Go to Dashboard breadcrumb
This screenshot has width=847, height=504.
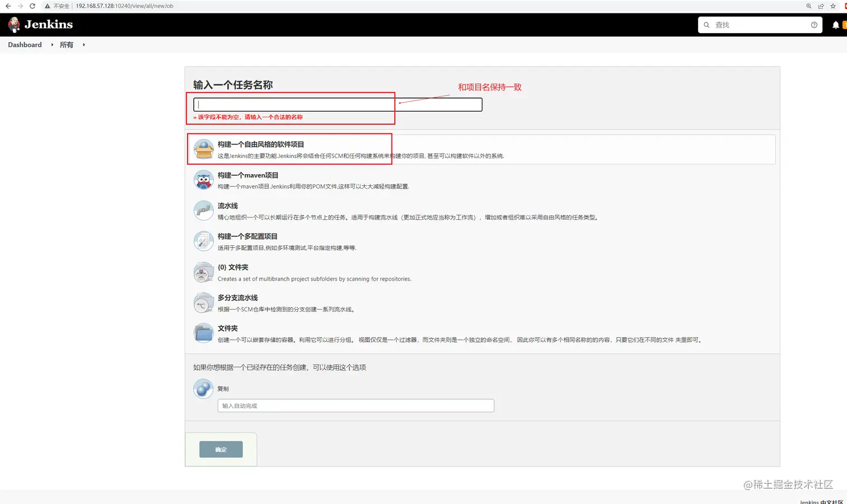[25, 45]
